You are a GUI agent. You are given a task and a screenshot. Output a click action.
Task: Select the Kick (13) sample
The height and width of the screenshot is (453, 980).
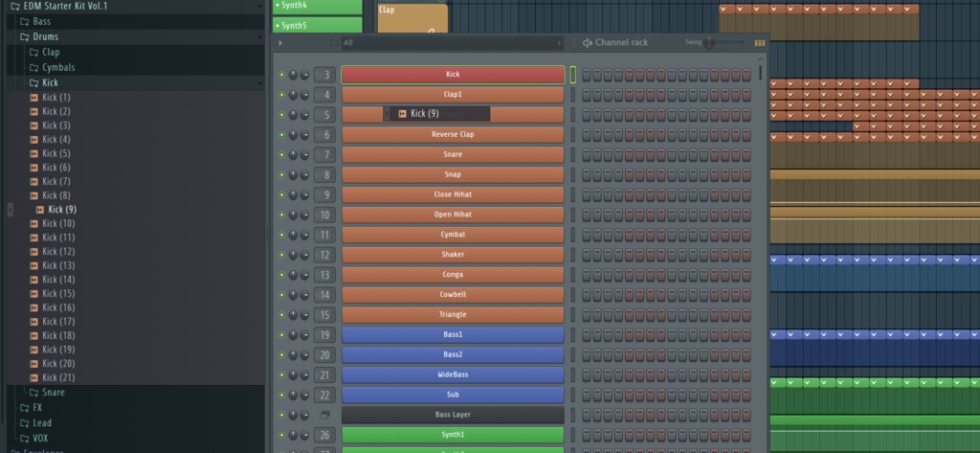click(58, 265)
